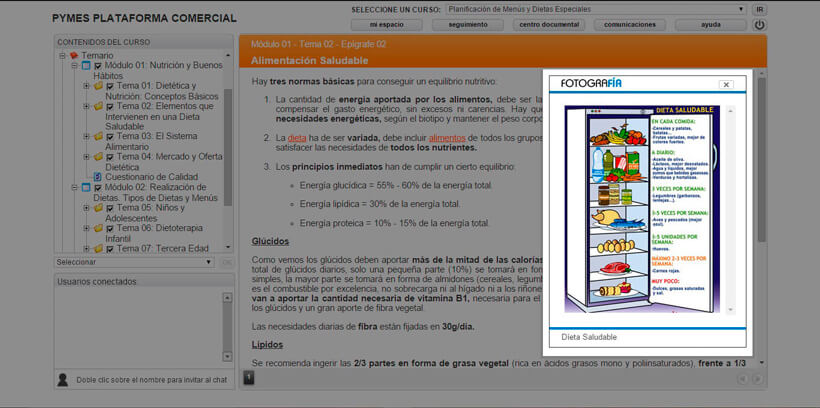Follow the 'alimentos' hyperlink
This screenshot has width=820, height=408.
click(x=447, y=138)
